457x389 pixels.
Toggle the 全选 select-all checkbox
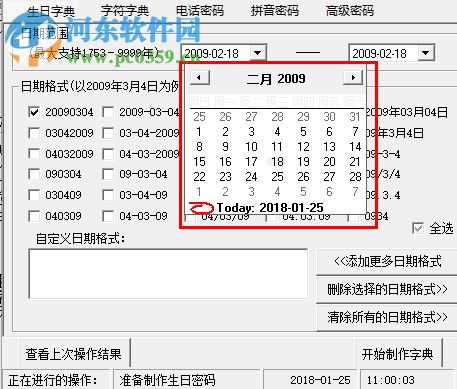click(418, 228)
